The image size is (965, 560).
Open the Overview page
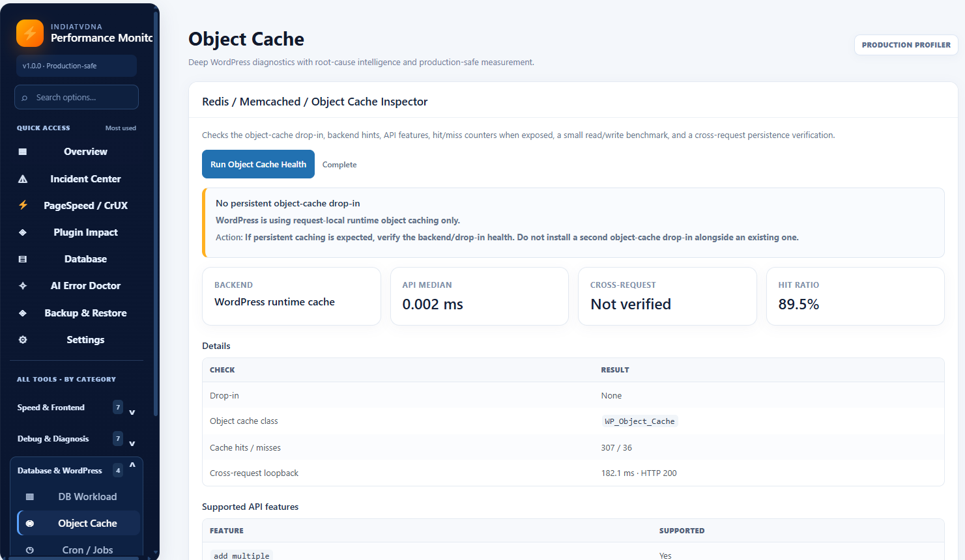(76, 152)
